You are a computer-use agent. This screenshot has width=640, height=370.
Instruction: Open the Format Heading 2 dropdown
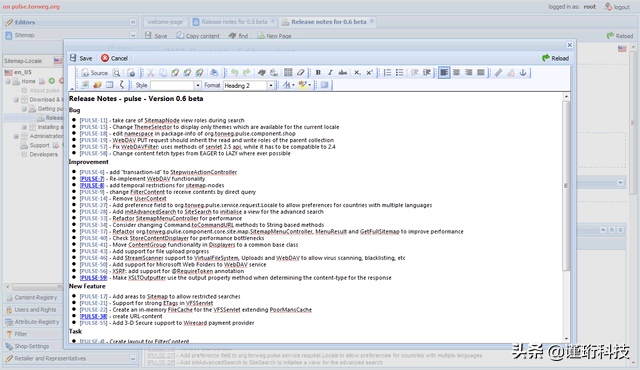[249, 85]
